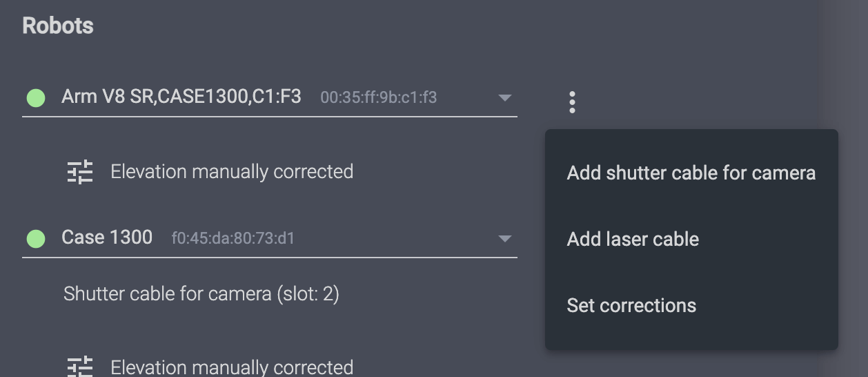
Task: Select Add laser cable menu entry
Action: point(633,239)
